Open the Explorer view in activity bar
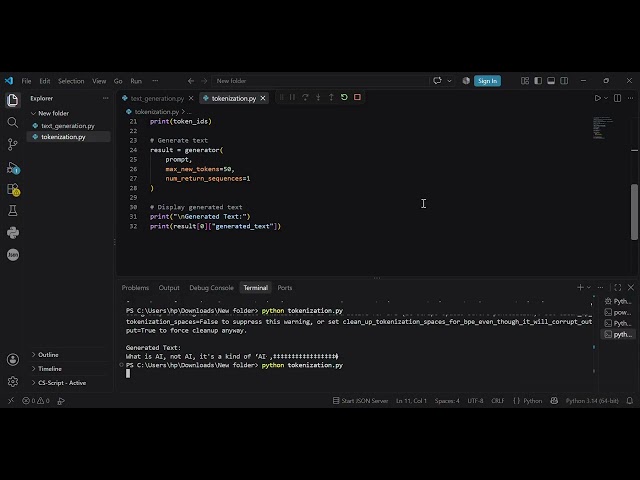This screenshot has height=480, width=640. tap(13, 100)
